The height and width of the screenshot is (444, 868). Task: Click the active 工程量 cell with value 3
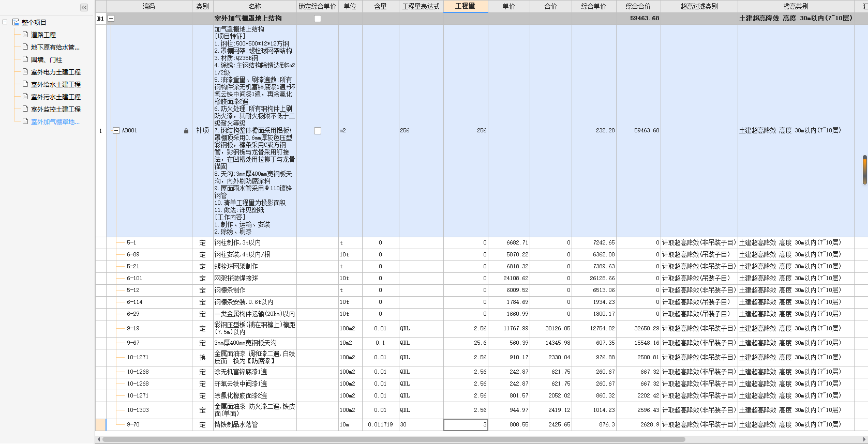pos(466,424)
